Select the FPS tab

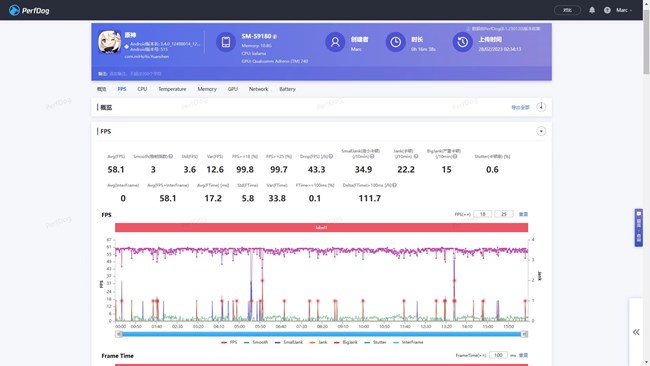[122, 89]
